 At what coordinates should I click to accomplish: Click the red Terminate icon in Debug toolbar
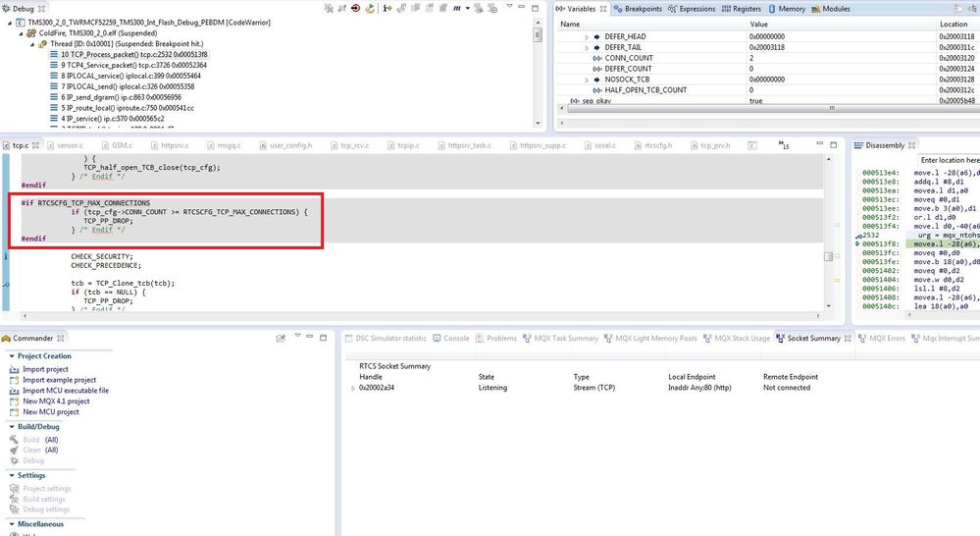[355, 8]
